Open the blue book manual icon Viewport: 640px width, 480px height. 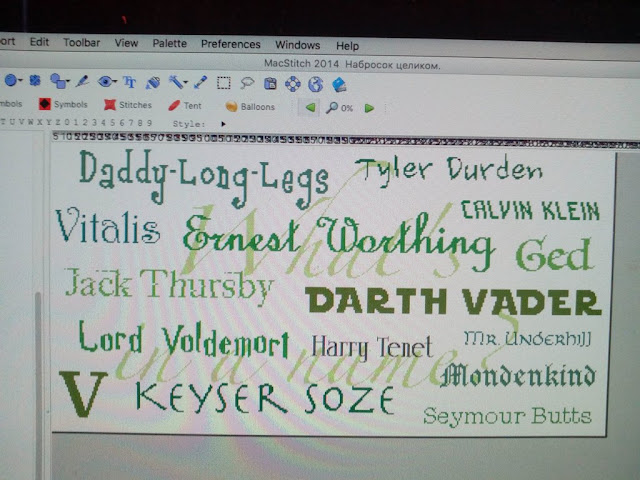pyautogui.click(x=339, y=85)
